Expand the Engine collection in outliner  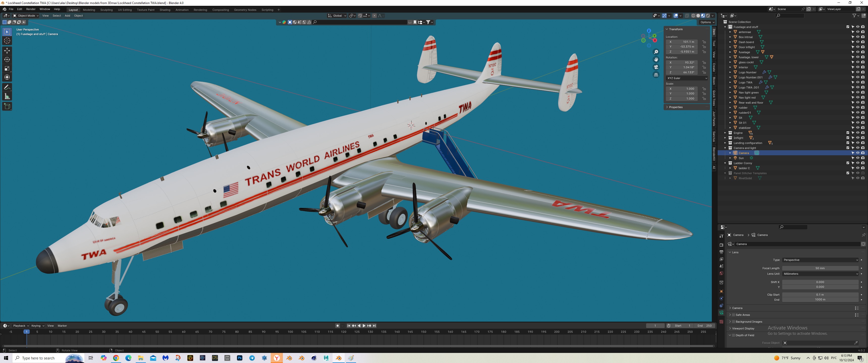tap(725, 133)
